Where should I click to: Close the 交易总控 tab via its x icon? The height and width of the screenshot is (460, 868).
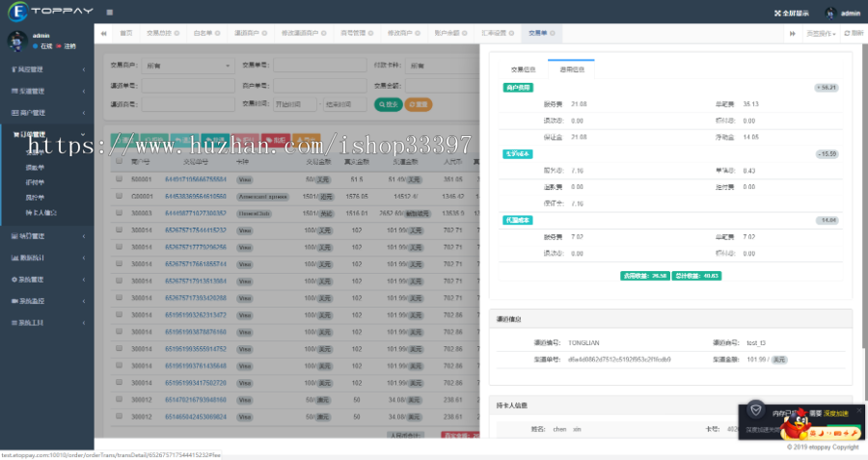click(177, 33)
